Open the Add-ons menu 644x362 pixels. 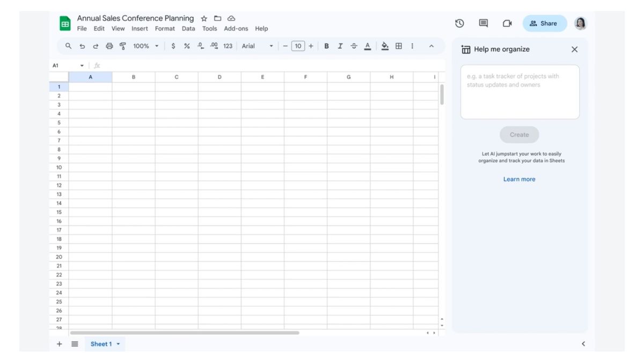click(x=236, y=28)
